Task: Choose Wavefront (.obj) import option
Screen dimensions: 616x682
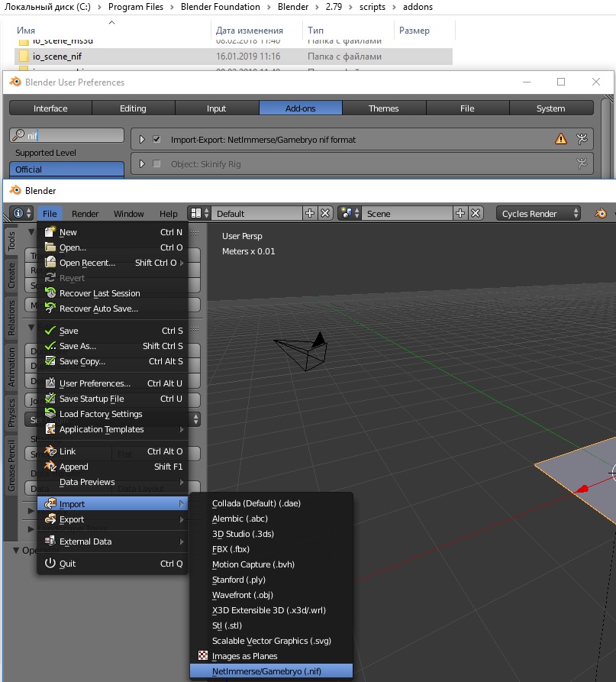Action: [x=271, y=595]
